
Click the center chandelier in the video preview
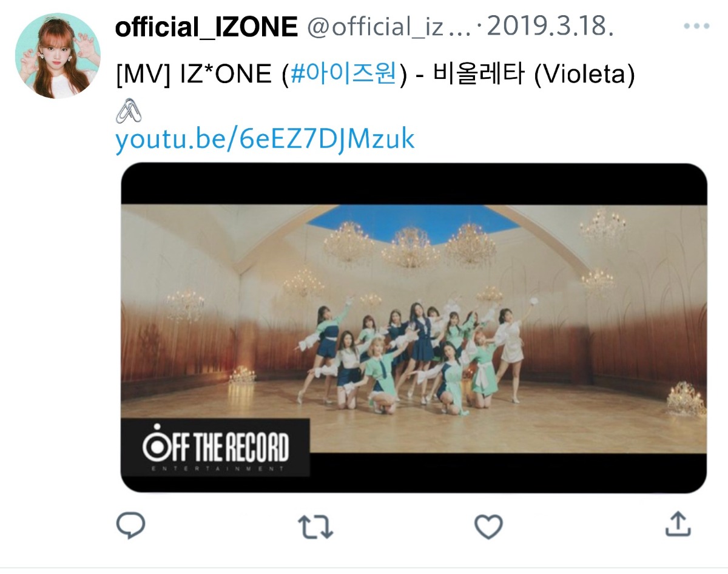(410, 248)
